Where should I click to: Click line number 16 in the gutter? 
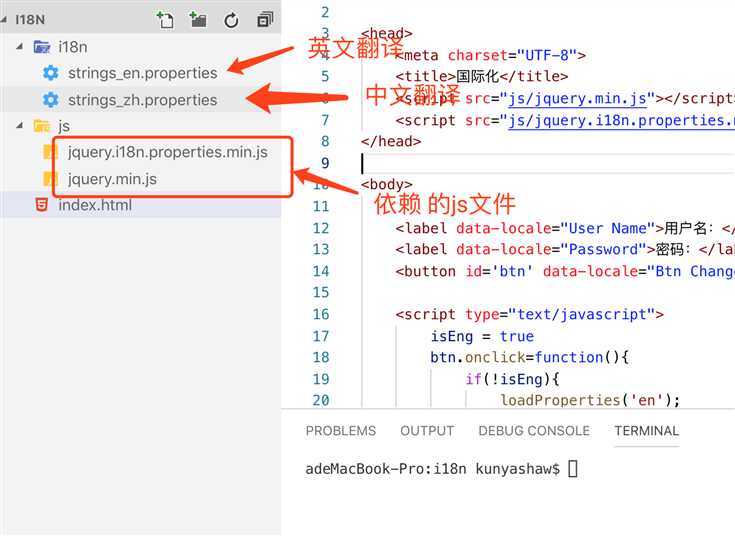click(321, 314)
